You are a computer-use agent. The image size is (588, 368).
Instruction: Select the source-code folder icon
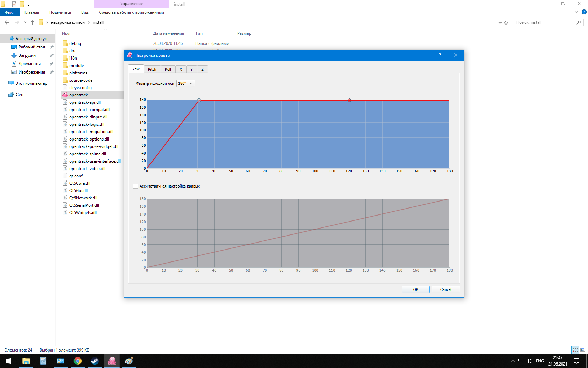coord(65,80)
